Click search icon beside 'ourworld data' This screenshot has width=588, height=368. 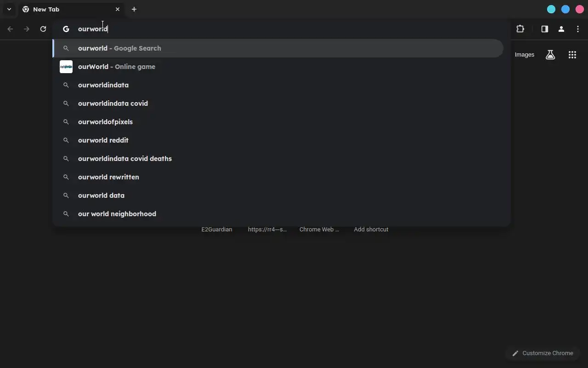(66, 195)
